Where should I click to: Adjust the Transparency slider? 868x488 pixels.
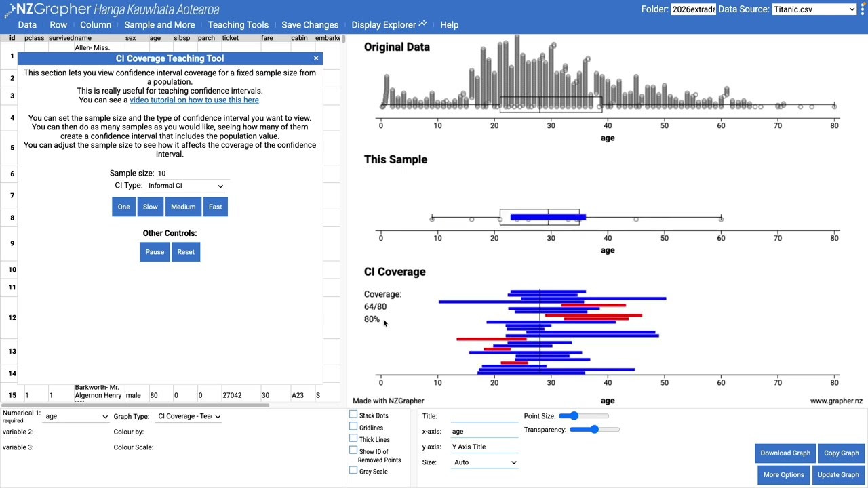point(595,430)
